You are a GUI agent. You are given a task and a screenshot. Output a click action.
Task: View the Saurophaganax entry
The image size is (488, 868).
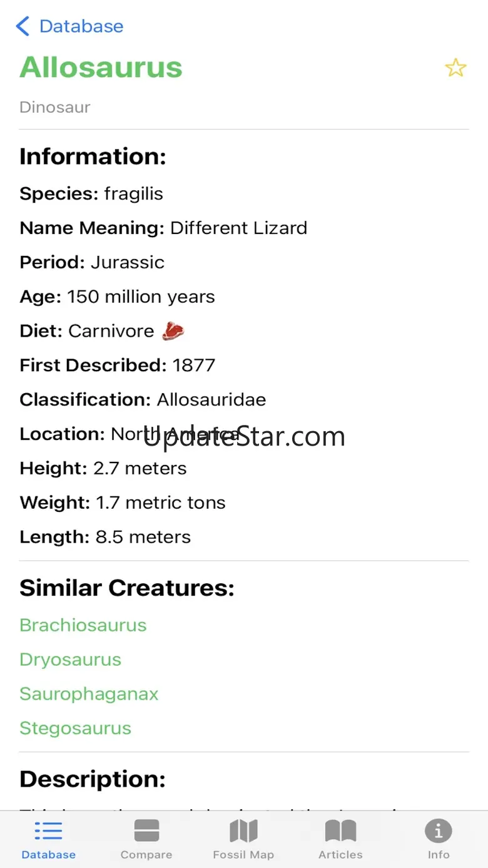click(x=89, y=694)
